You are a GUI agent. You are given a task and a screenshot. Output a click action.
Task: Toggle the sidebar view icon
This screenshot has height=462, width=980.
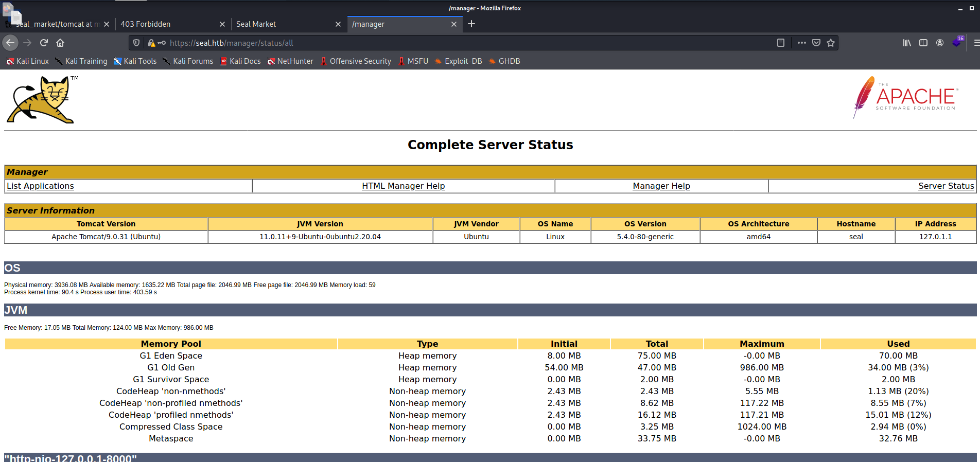click(x=923, y=43)
